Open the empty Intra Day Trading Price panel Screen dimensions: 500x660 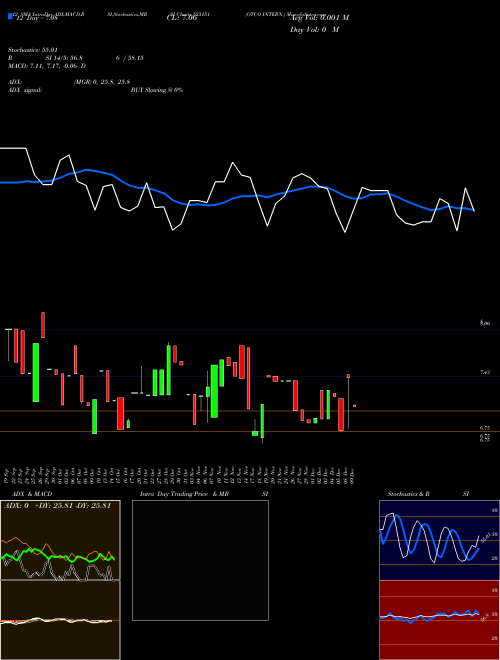click(200, 560)
